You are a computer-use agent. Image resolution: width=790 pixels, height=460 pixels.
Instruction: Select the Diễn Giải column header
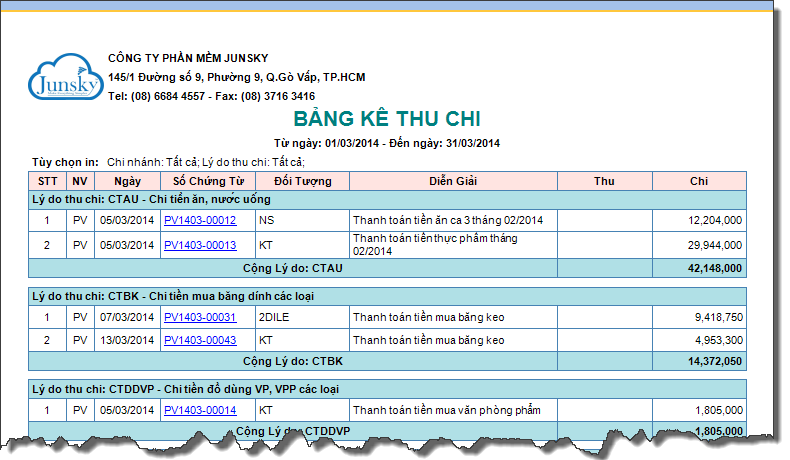tap(452, 181)
